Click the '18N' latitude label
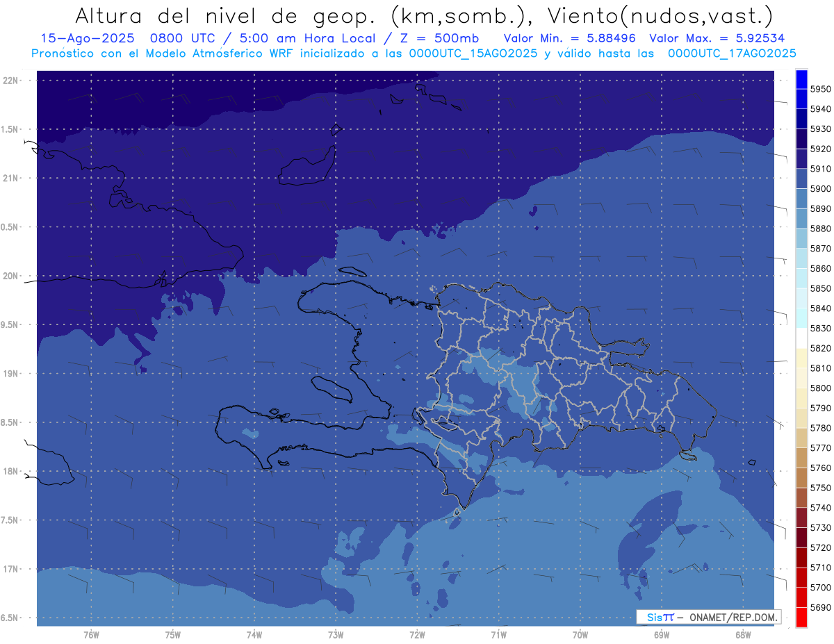 pos(10,472)
